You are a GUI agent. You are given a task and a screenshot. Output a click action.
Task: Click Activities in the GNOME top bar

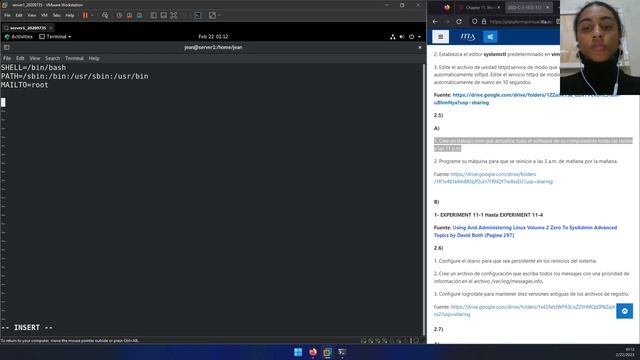(x=18, y=36)
